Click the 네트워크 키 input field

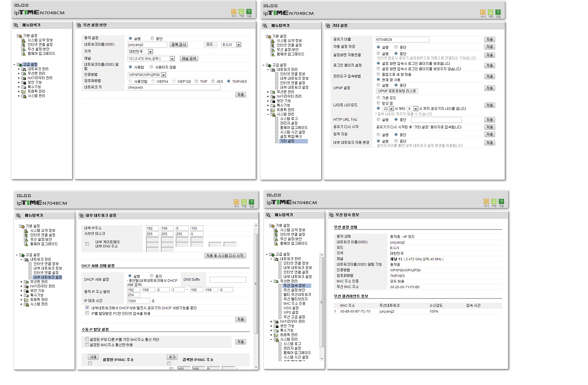click(174, 88)
